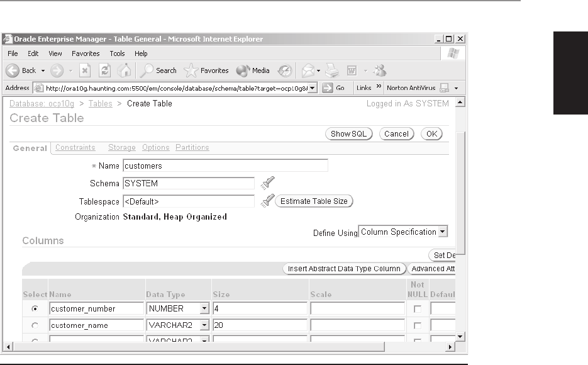Click Insert Abstract Data Type Column button
Image resolution: width=588 pixels, height=365 pixels.
click(344, 269)
